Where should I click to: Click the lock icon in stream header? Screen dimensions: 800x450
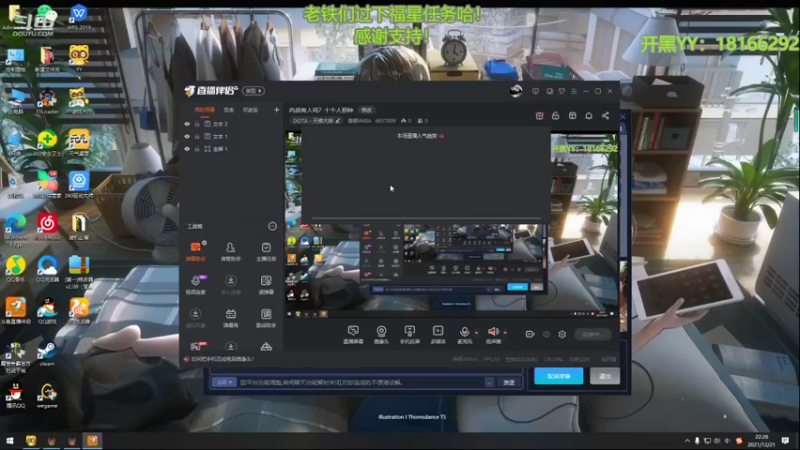tap(556, 116)
